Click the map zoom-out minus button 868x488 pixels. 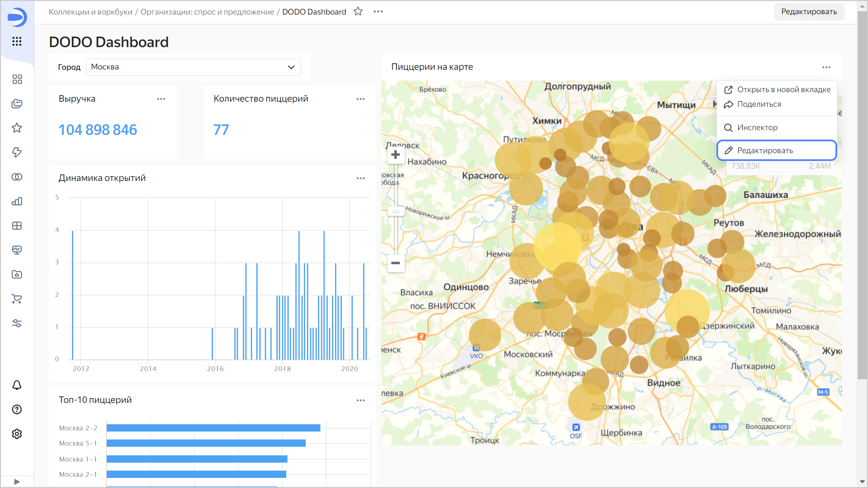395,263
